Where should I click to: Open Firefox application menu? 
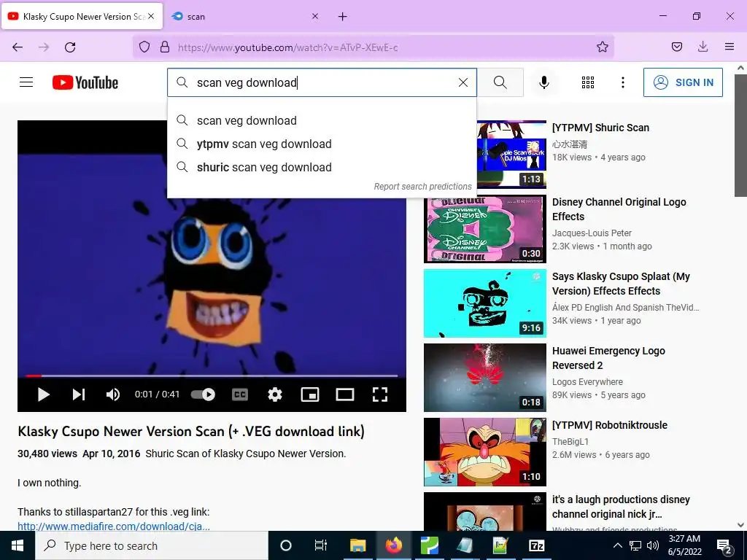tap(729, 47)
